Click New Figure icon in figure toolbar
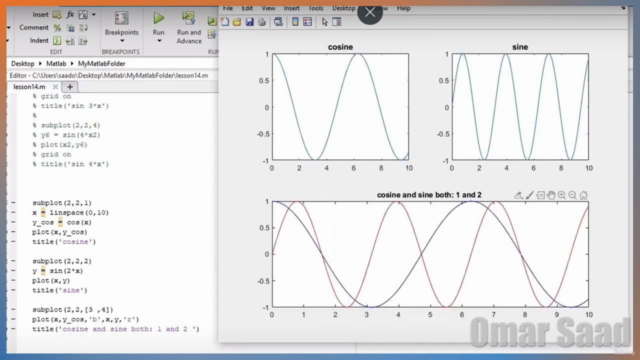640x360 pixels. [225, 22]
